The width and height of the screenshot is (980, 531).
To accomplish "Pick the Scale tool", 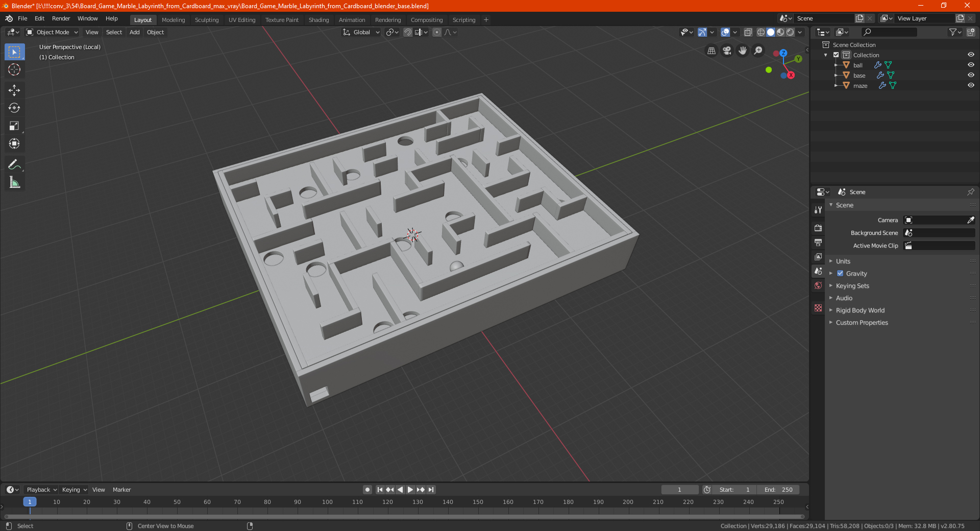I will [x=14, y=126].
